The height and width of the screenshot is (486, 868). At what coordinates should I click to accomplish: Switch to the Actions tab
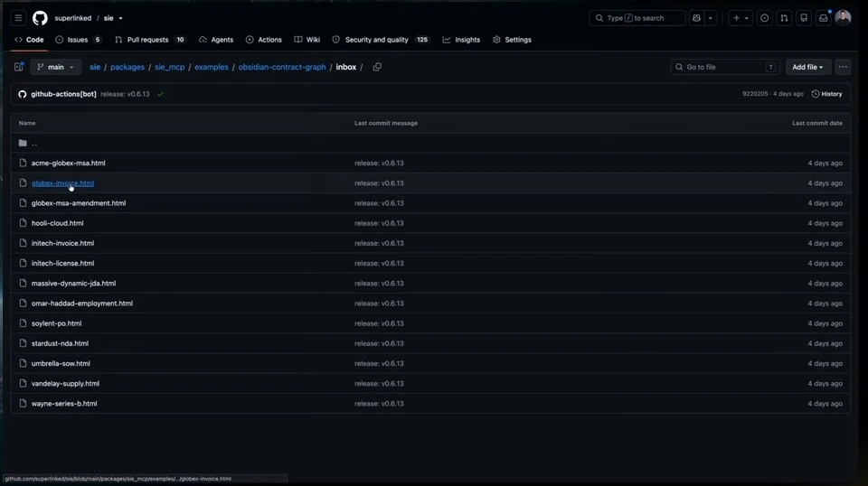(x=263, y=40)
